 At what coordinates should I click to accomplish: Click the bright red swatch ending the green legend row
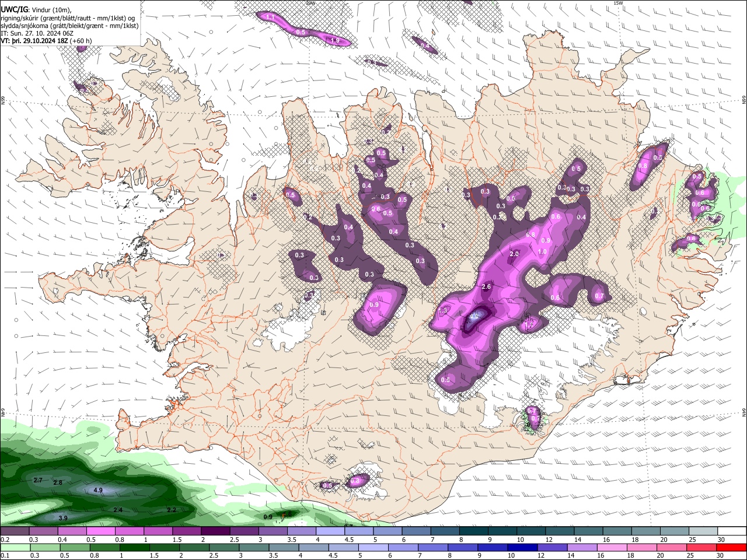click(x=731, y=547)
